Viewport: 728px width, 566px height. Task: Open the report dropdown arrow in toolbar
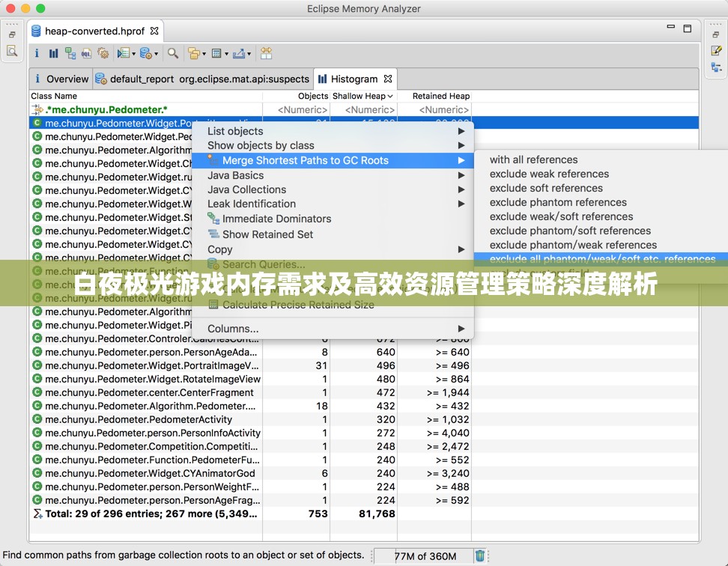pos(134,54)
